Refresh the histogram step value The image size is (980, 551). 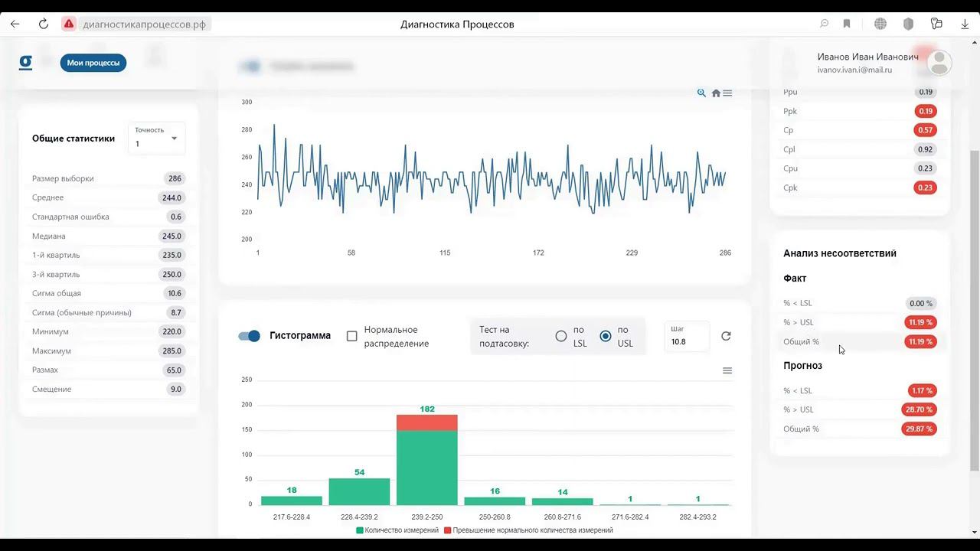click(x=726, y=336)
